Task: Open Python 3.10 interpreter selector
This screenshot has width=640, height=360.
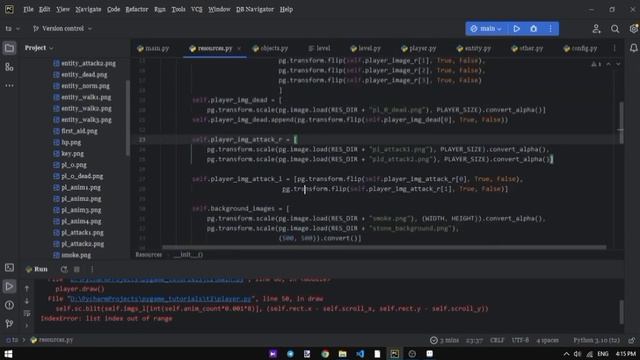Action: pos(596,340)
